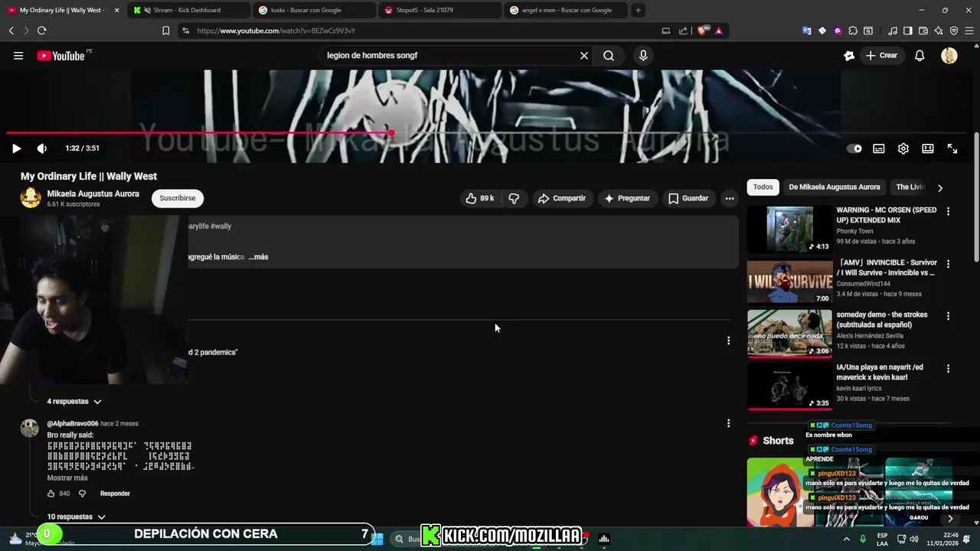Enter fullscreen mode in the player
Screen dimensions: 980x551
click(x=952, y=148)
